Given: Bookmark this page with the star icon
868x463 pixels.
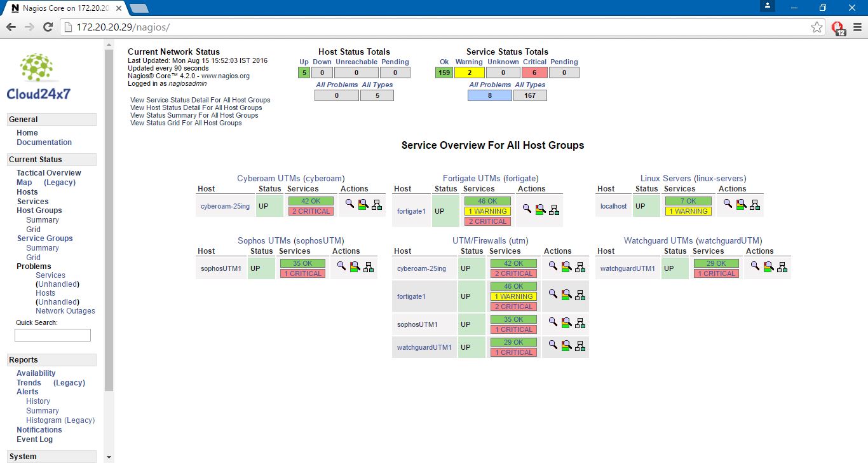Looking at the screenshot, I should [817, 27].
